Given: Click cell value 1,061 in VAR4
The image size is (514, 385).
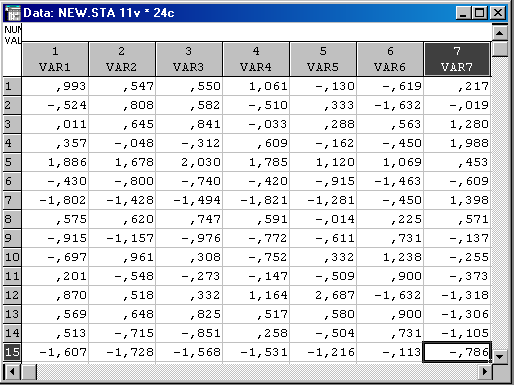Looking at the screenshot, I should coord(256,86).
